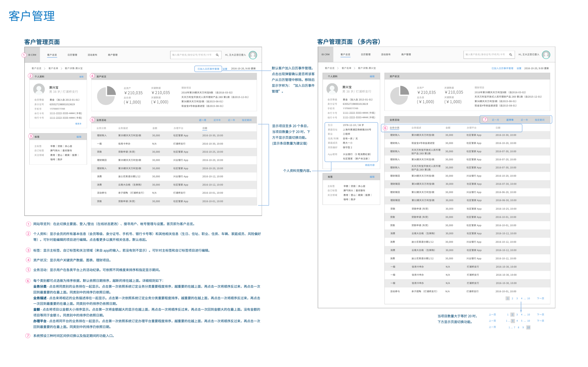588x367 pixels.
Task: Sort by the 日期 column header in the first mockup
Action: tap(205, 128)
